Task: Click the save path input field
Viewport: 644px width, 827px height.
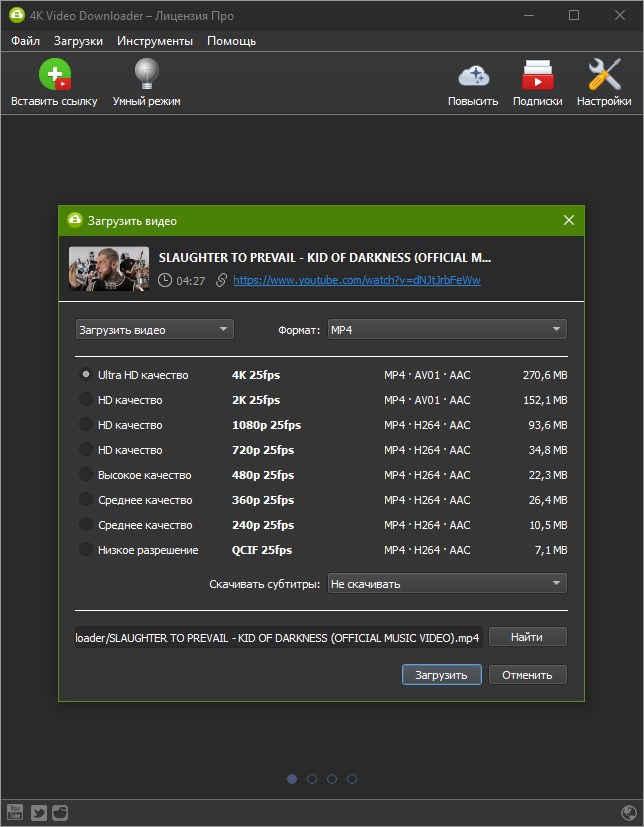Action: [278, 638]
